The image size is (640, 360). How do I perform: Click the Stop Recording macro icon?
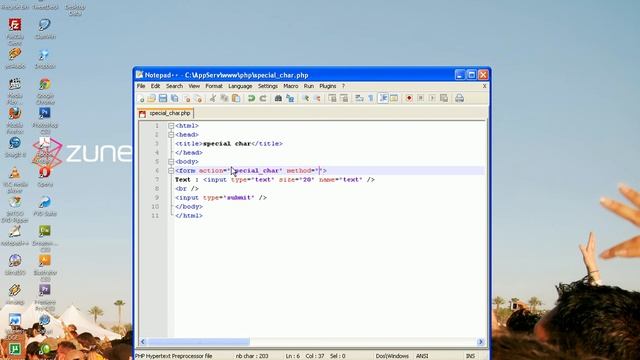420,98
